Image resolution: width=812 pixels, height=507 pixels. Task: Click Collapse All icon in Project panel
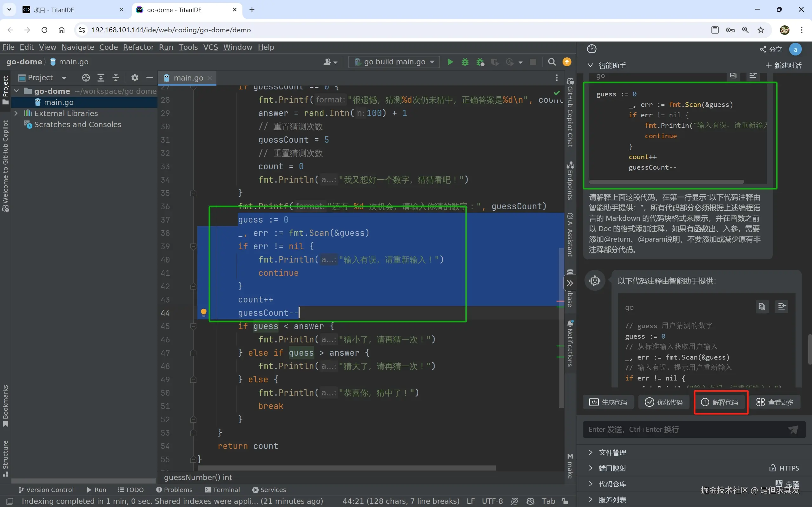(x=116, y=78)
